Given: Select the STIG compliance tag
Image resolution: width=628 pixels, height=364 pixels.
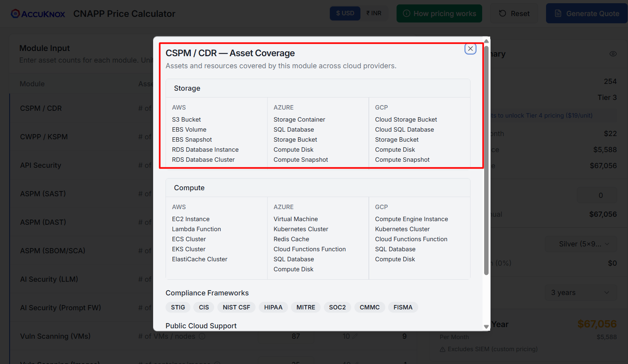Looking at the screenshot, I should pos(178,307).
